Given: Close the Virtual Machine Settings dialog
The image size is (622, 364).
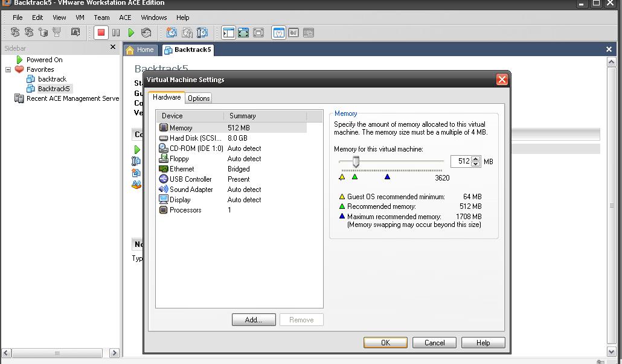Looking at the screenshot, I should (502, 79).
